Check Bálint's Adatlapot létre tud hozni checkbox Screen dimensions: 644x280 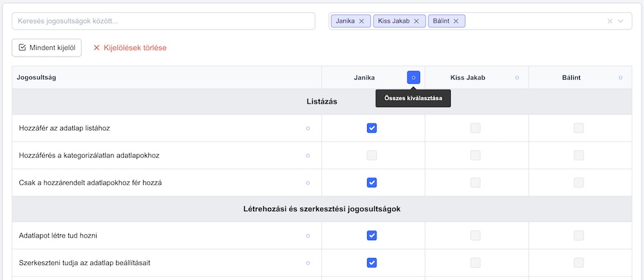[x=579, y=236]
